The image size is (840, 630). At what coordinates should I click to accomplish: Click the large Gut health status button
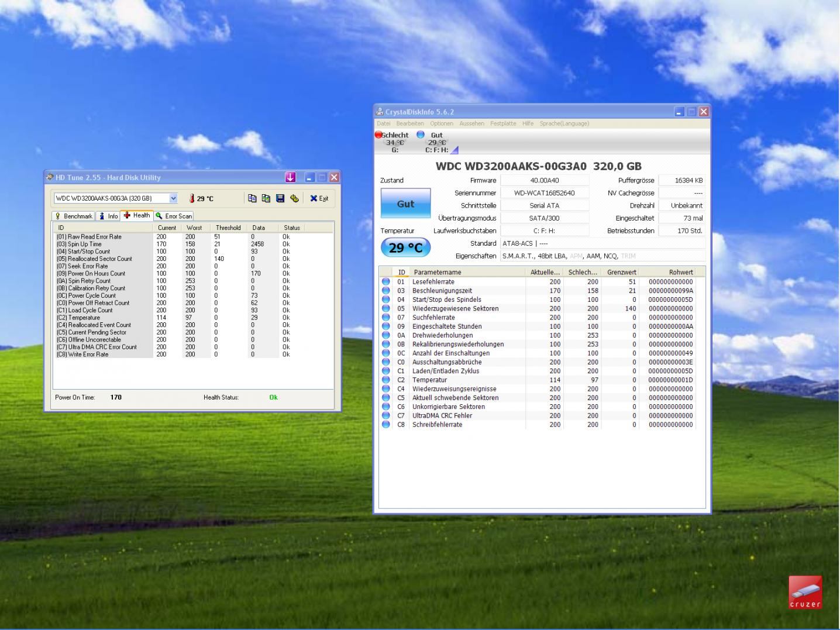(405, 204)
